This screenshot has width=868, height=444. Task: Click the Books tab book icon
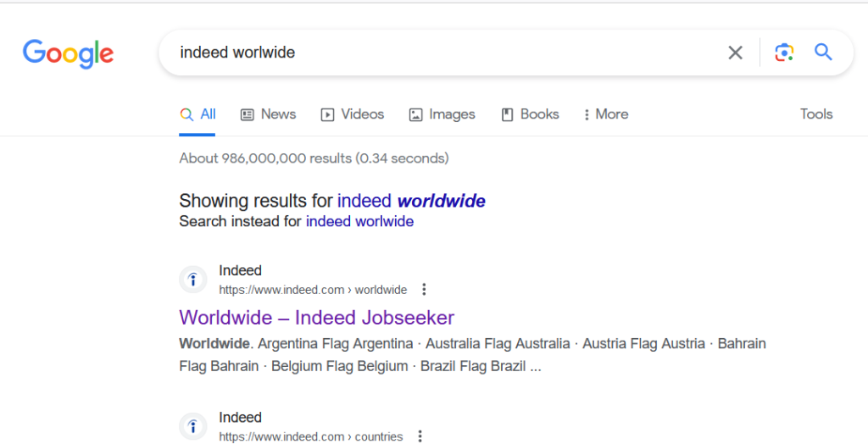[507, 114]
